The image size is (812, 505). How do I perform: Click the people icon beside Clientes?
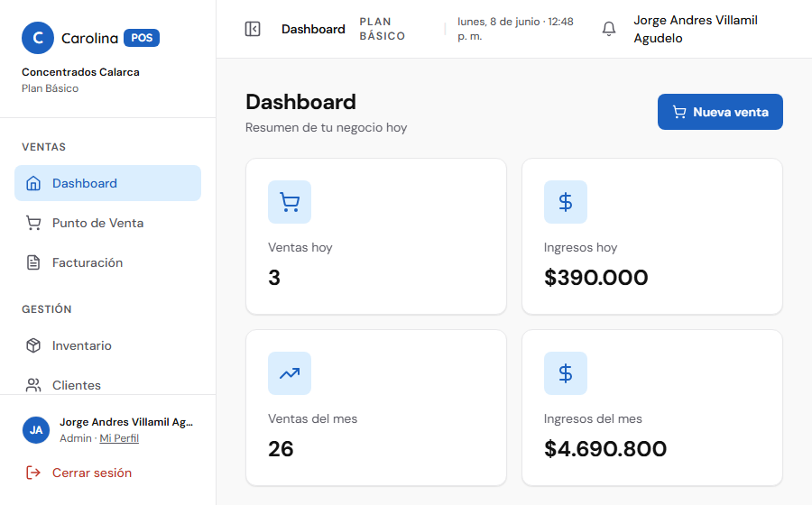[33, 385]
